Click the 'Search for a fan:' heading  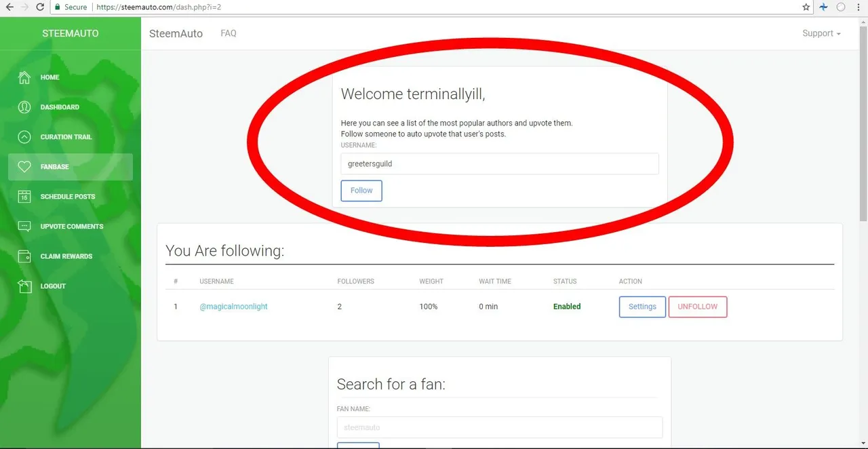coord(391,384)
